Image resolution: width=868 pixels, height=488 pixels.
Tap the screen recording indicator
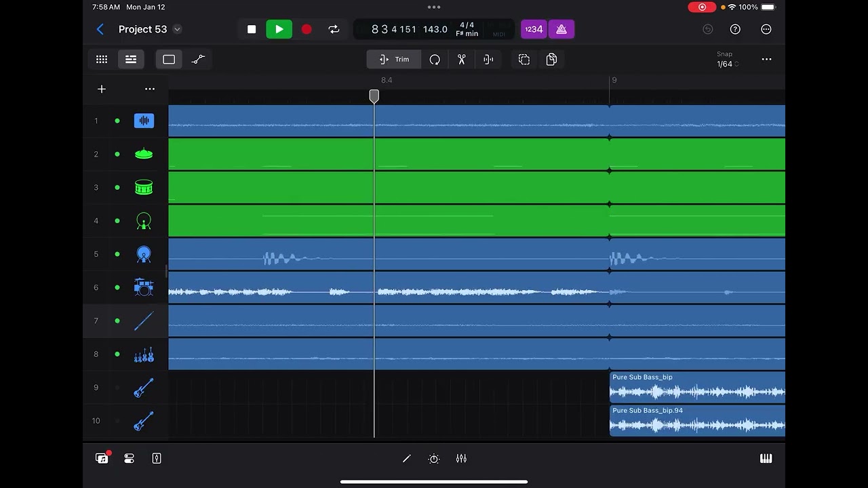tap(702, 7)
